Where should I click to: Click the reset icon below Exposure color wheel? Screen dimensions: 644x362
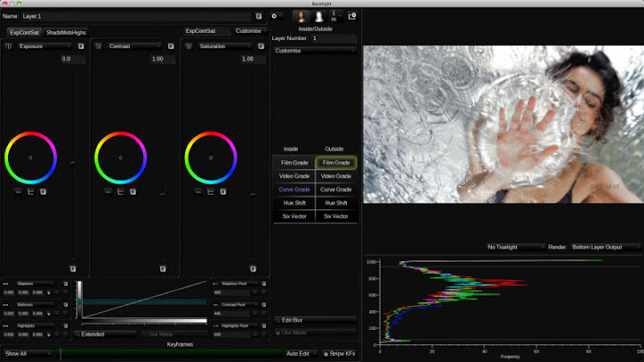(43, 191)
